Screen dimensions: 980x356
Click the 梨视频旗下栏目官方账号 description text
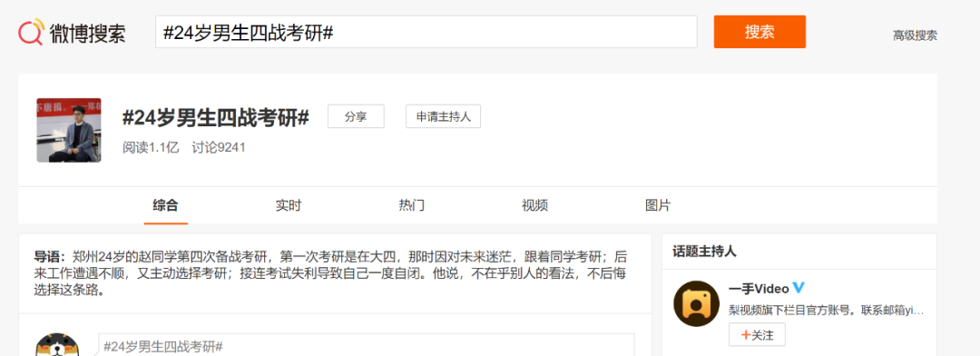pyautogui.click(x=827, y=311)
